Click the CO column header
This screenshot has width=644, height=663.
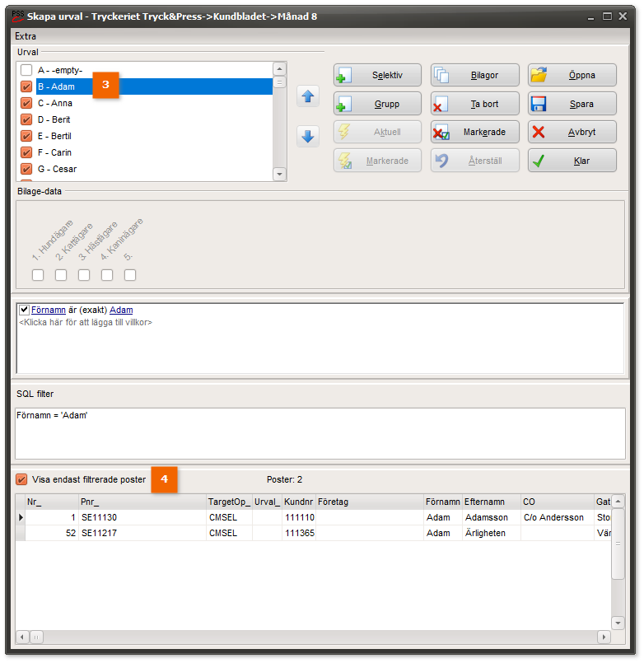[x=558, y=502]
